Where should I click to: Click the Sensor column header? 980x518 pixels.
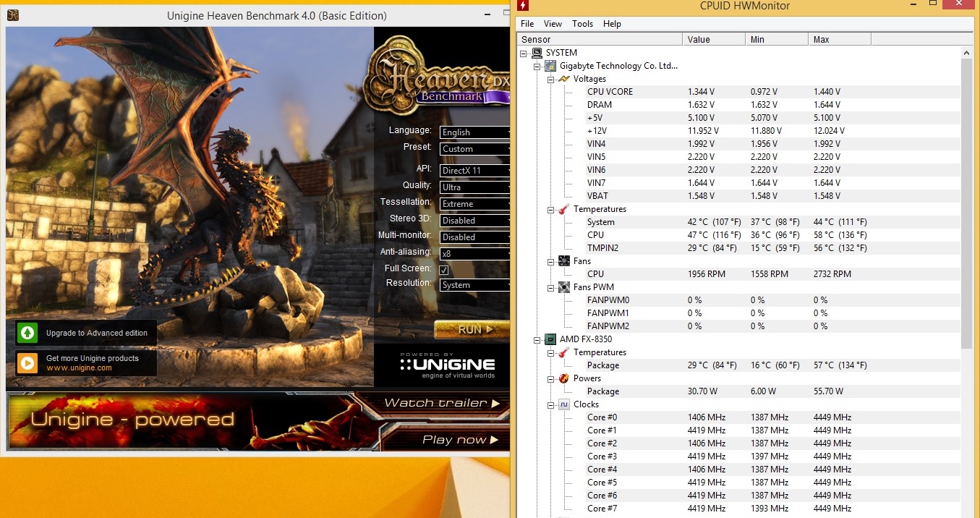pos(600,40)
